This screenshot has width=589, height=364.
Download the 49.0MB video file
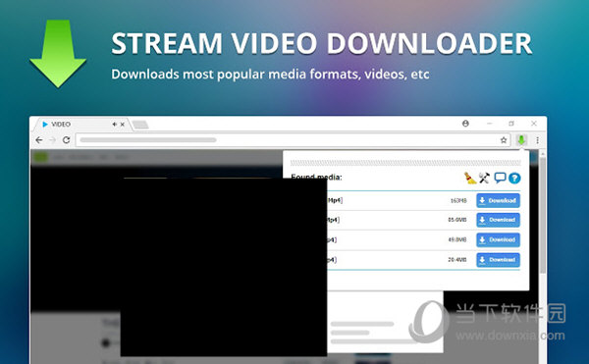point(498,239)
